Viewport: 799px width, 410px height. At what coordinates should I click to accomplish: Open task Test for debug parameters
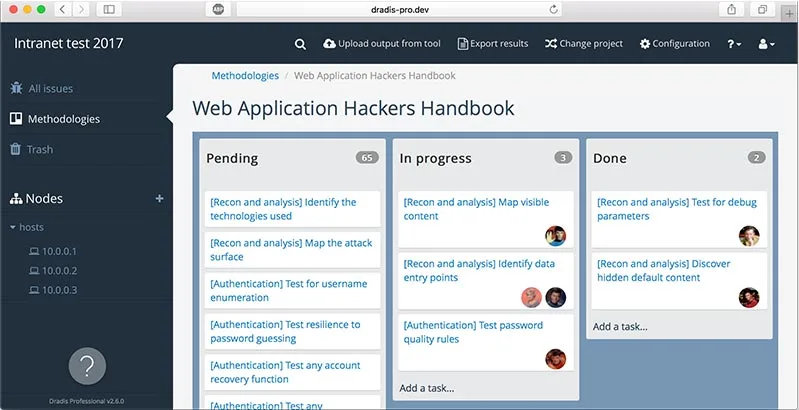click(679, 220)
